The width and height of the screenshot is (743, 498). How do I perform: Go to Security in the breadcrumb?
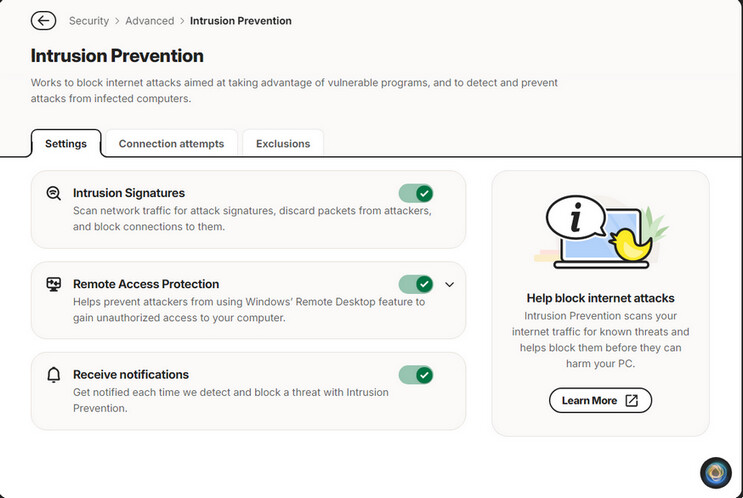pyautogui.click(x=89, y=21)
